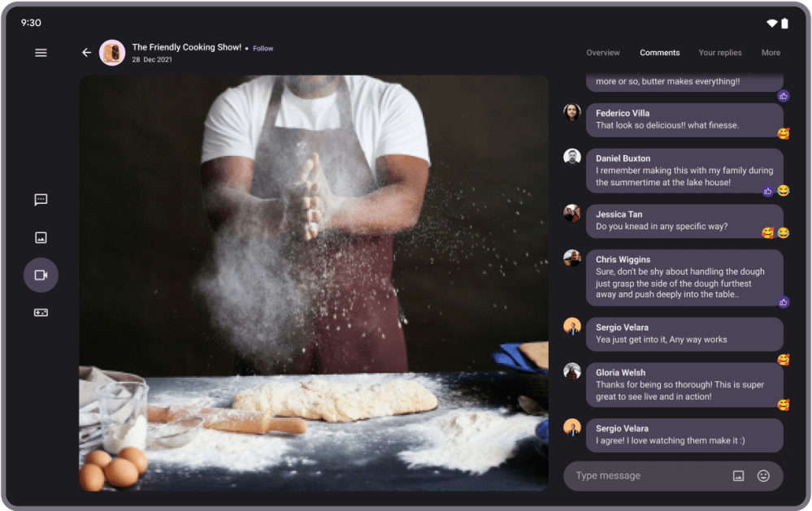
Task: Attach an image in message box
Action: [x=738, y=476]
